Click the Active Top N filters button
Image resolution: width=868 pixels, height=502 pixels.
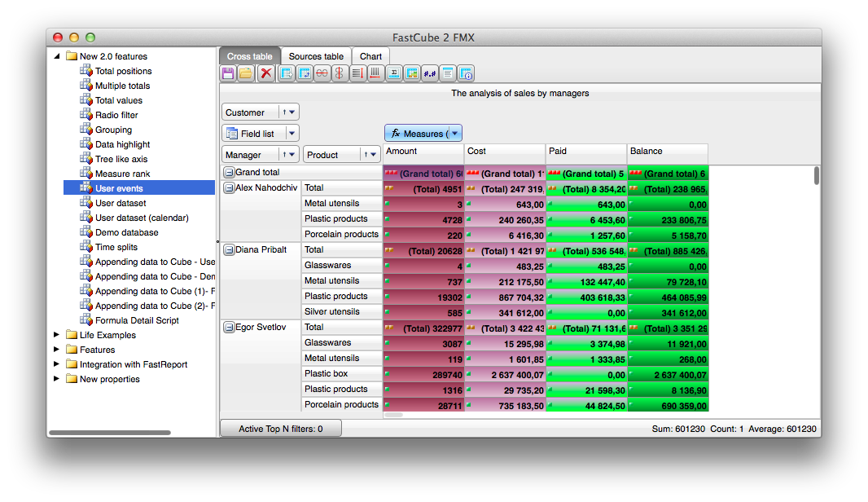point(281,429)
